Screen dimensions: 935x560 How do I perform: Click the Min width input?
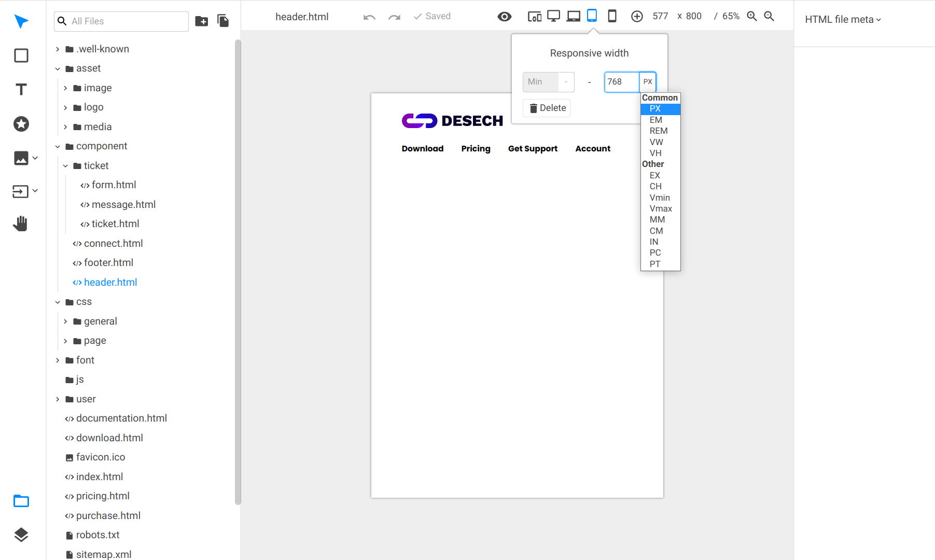tap(540, 82)
